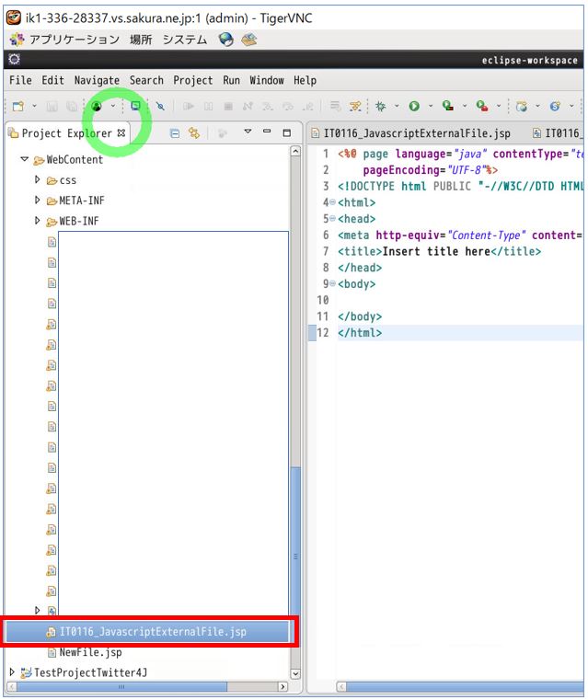Launch Run with green play icon

click(x=414, y=107)
